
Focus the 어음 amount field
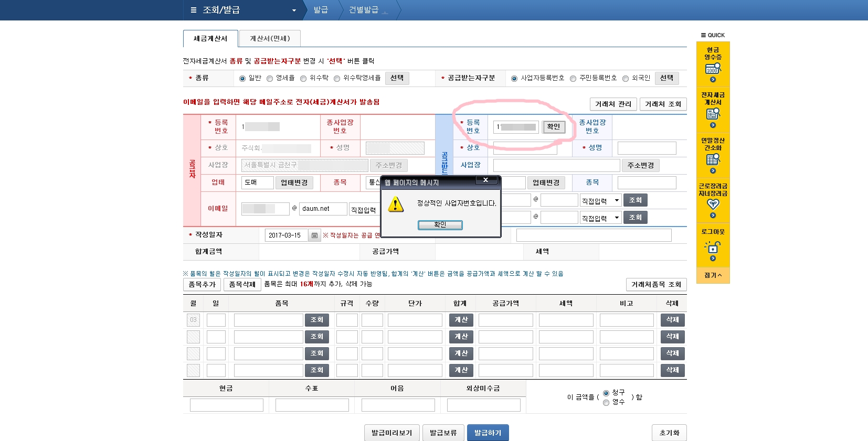(x=398, y=405)
